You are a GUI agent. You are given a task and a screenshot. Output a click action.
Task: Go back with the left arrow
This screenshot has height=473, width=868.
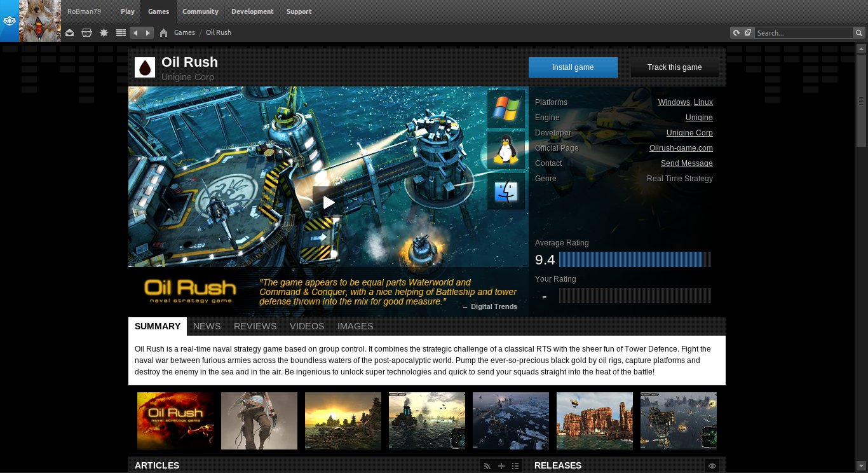point(135,32)
